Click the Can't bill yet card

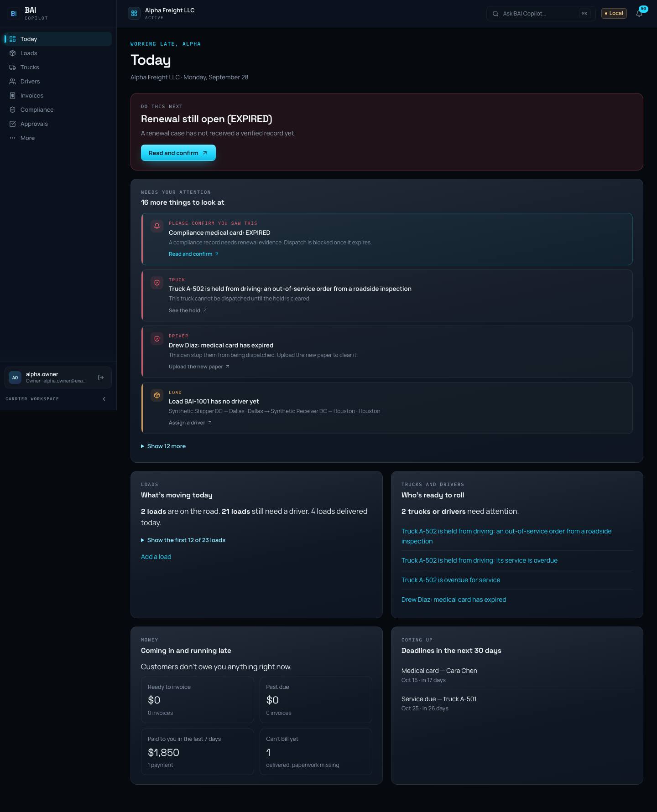click(x=316, y=752)
